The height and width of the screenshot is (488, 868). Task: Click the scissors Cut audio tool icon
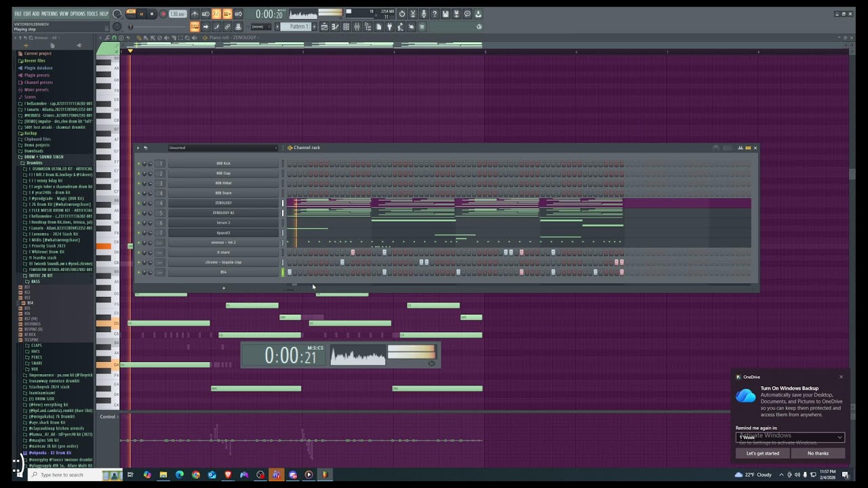[x=412, y=14]
